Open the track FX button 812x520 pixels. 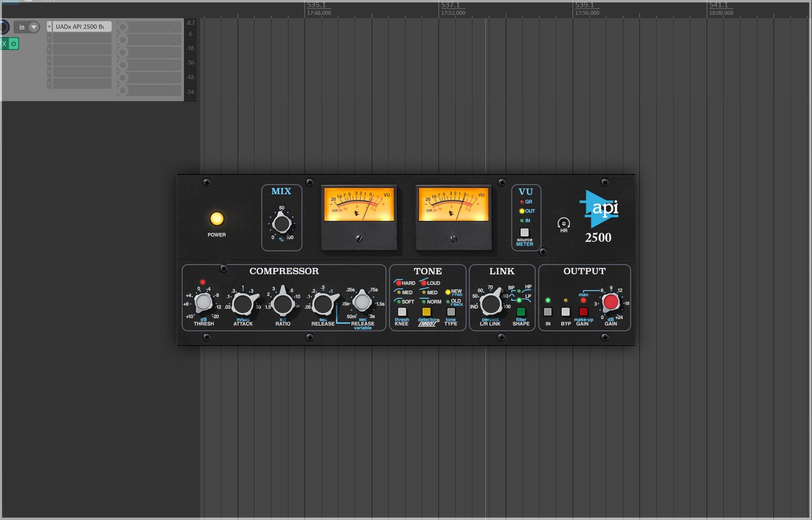pos(3,44)
